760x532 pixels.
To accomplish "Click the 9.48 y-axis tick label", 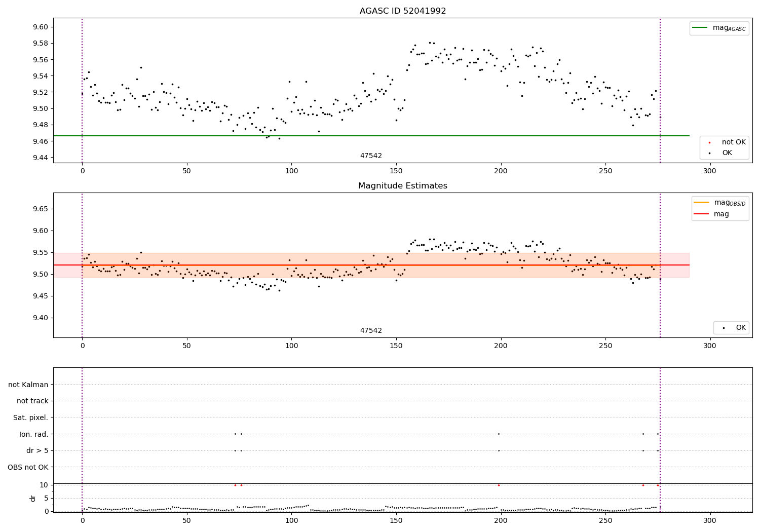I will pos(41,125).
